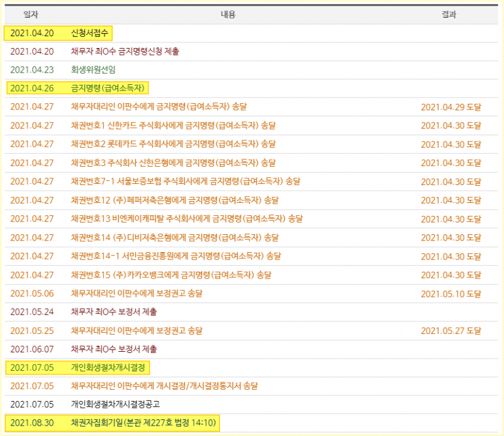504x436 pixels.
Task: Select the 회생위원선임 entry
Action: click(93, 69)
